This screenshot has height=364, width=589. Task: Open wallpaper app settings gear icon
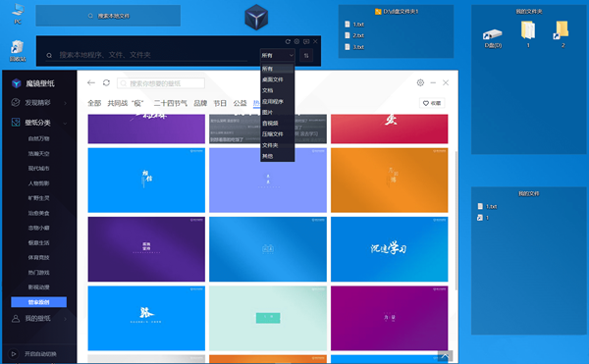[420, 82]
